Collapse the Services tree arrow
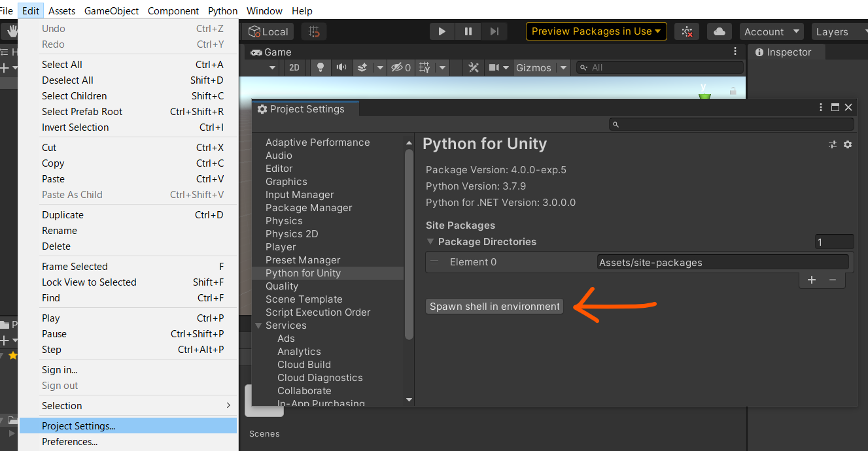 point(259,326)
